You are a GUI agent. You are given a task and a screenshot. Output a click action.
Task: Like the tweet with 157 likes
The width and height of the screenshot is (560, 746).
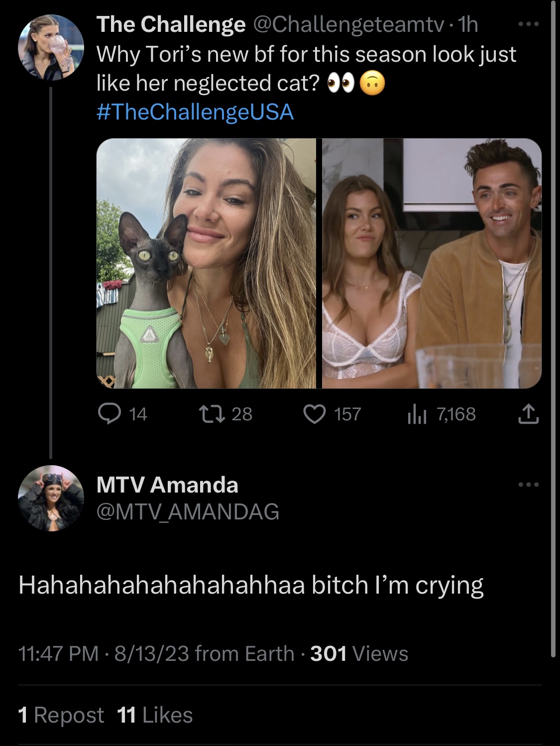(x=315, y=414)
